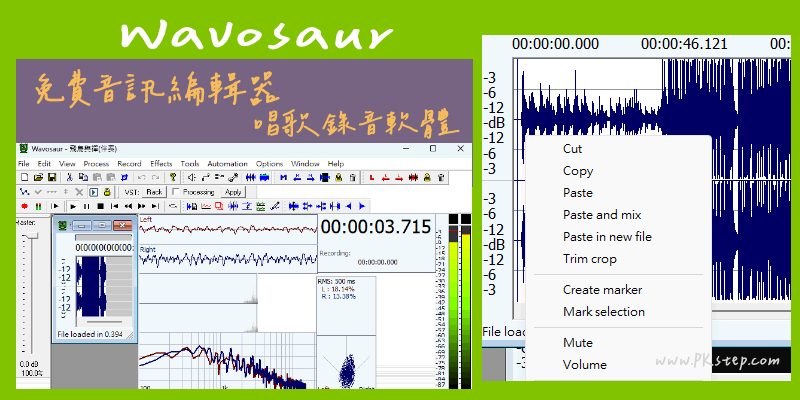
Task: Open the View menu
Action: (x=67, y=164)
